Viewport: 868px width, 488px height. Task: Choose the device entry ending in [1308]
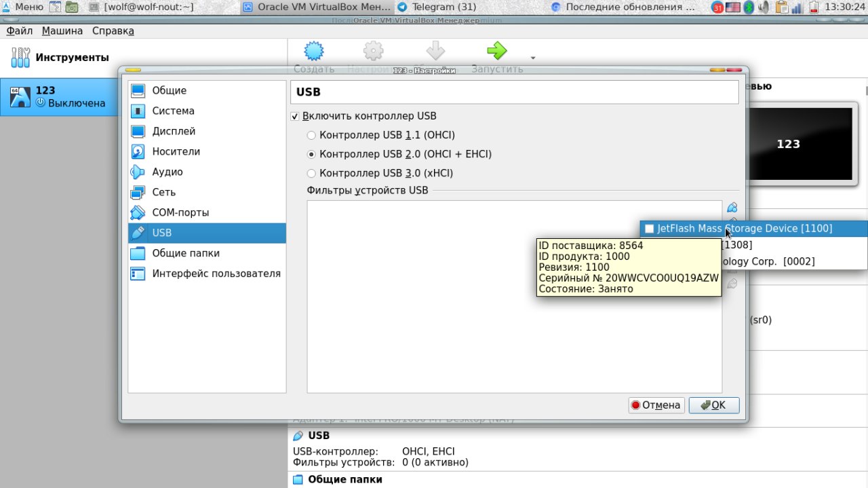point(793,245)
